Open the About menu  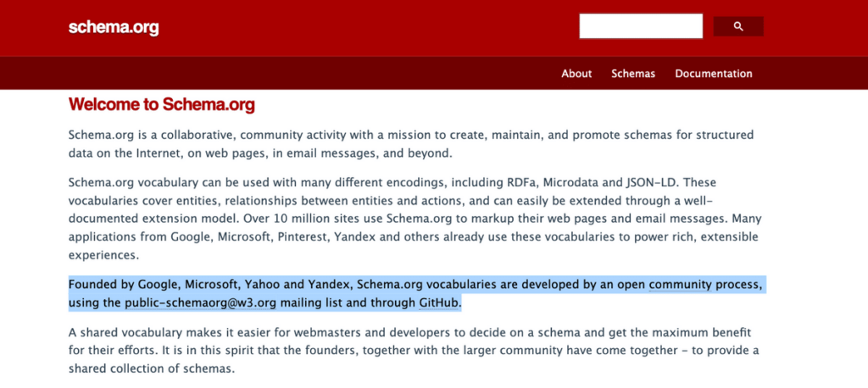576,74
